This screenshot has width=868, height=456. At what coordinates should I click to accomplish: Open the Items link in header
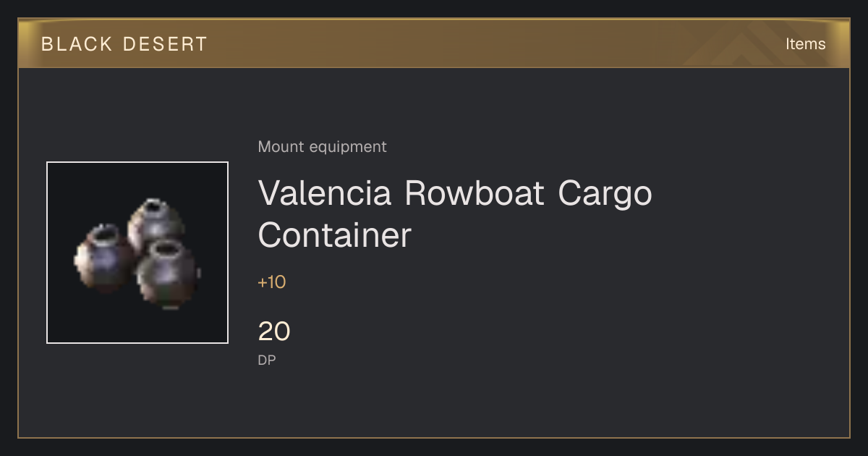[x=805, y=44]
